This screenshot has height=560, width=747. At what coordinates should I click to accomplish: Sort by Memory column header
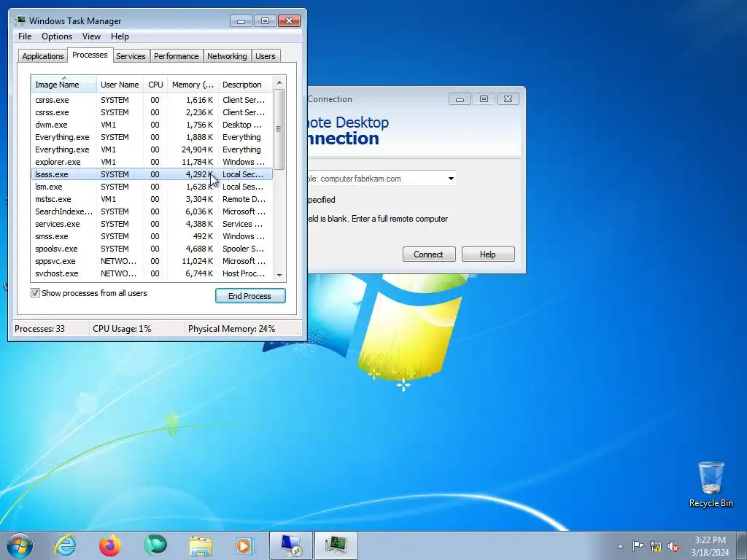[x=193, y=85]
